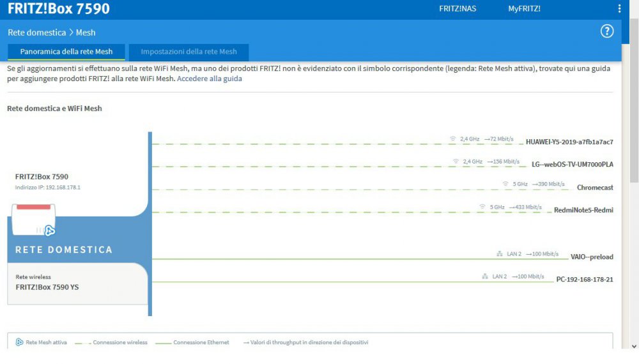Click Rete domestica in the breadcrumb
Viewport: 639px width, 364px height.
point(36,32)
